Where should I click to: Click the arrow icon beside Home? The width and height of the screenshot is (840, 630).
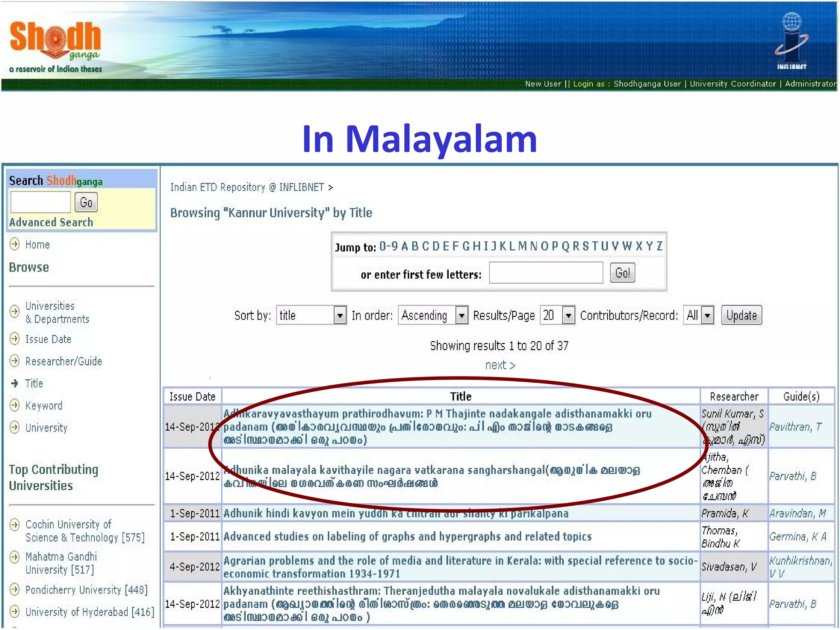(x=15, y=244)
